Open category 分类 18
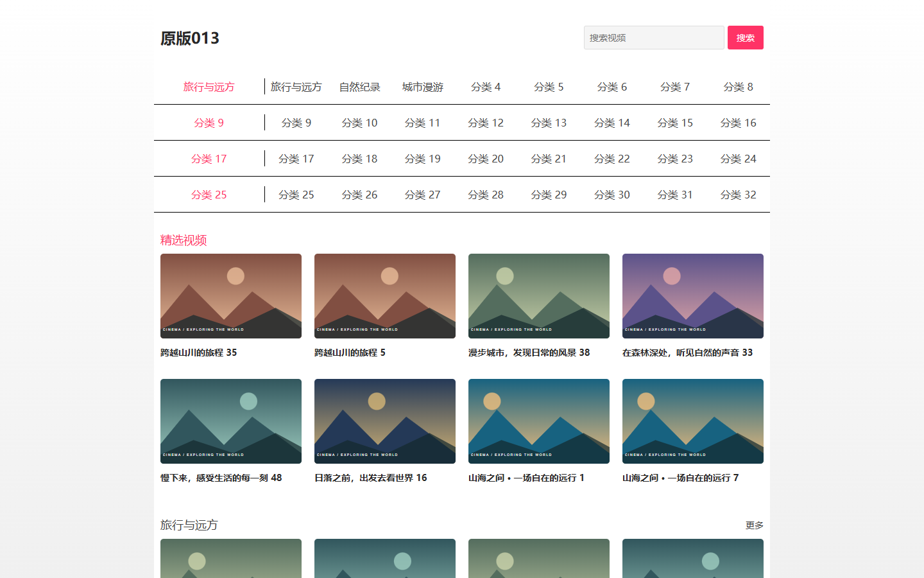This screenshot has width=924, height=578. pos(359,159)
